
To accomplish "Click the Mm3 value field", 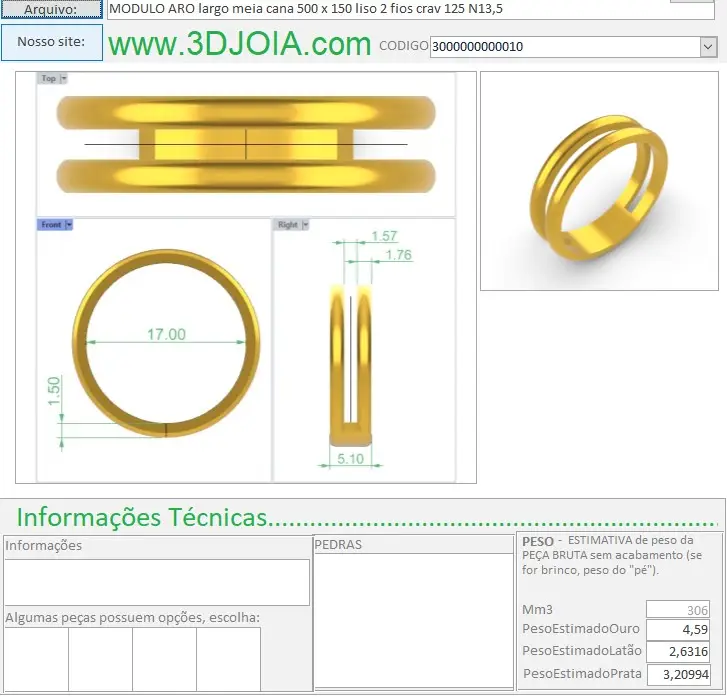I will point(677,609).
